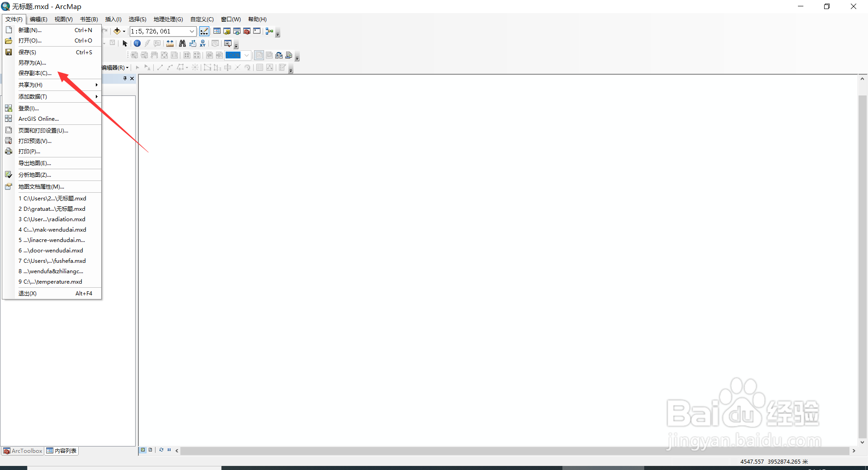
Task: Open the ArcToolbox window icon
Action: (246, 31)
